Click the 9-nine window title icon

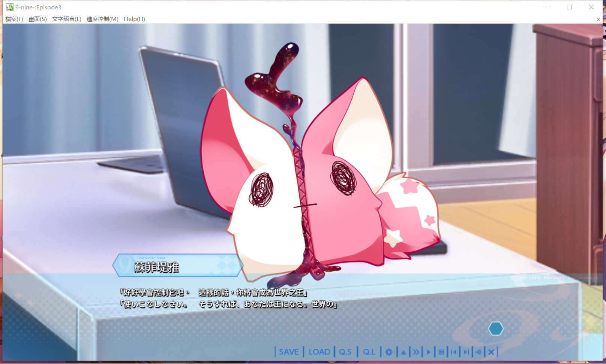click(x=9, y=7)
